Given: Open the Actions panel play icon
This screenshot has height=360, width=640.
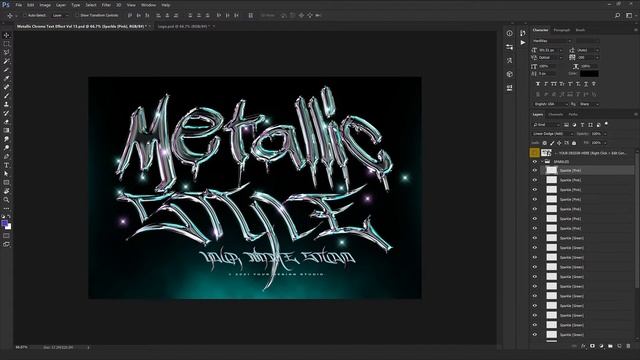Looking at the screenshot, I should pyautogui.click(x=523, y=42).
